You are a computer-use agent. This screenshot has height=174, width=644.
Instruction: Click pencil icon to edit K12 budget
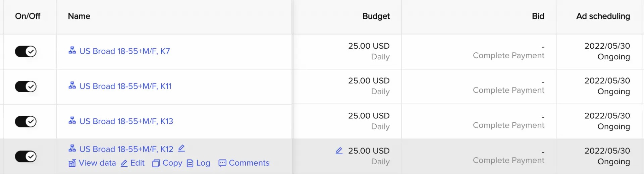[339, 151]
